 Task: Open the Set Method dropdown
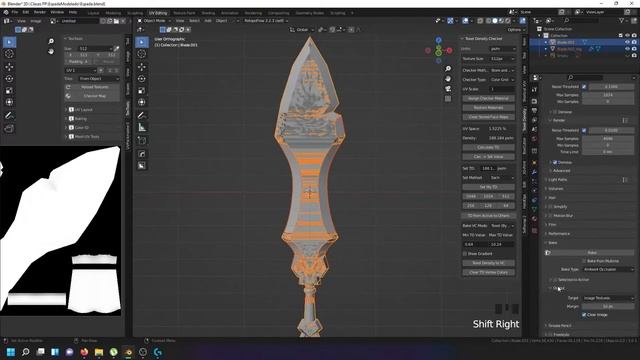[x=502, y=178]
